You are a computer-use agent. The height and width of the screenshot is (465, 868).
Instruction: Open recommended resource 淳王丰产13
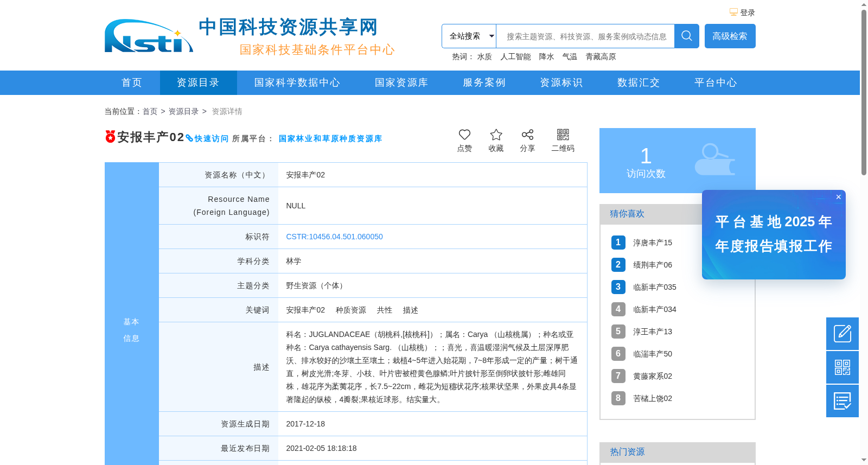(653, 332)
